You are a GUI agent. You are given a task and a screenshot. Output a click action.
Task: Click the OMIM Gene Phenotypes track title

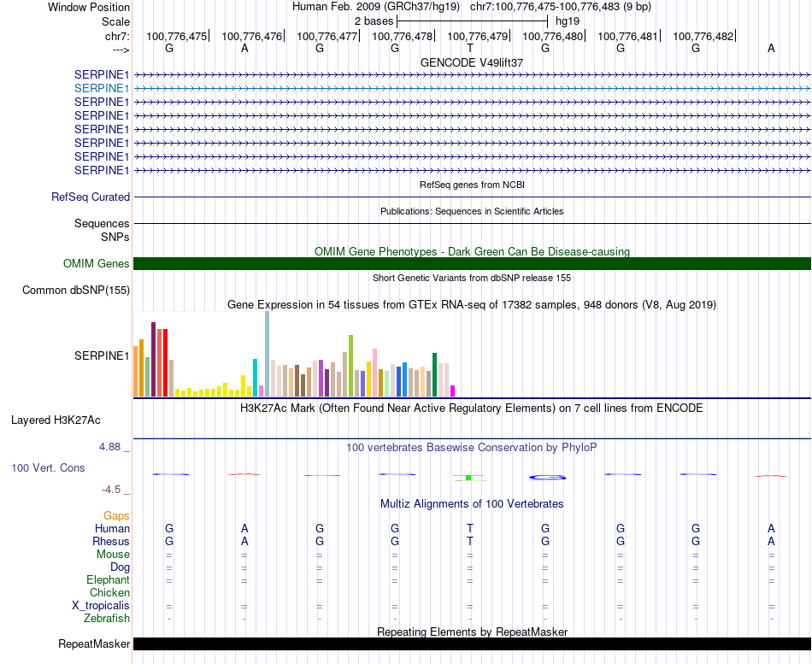click(473, 252)
